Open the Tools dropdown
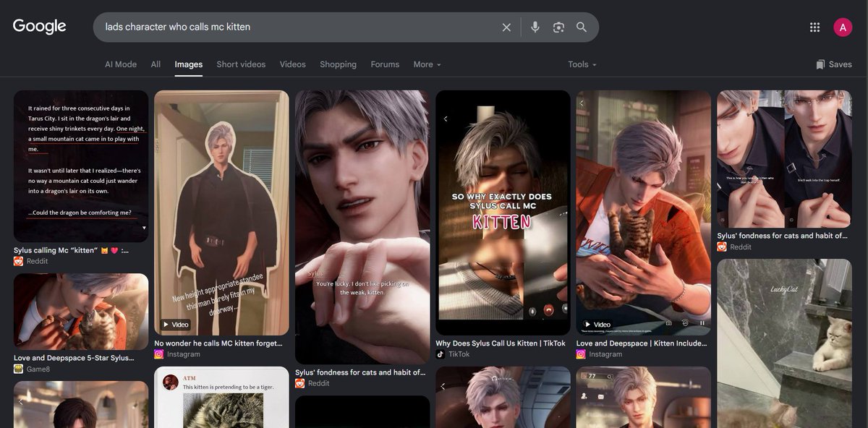 (582, 64)
